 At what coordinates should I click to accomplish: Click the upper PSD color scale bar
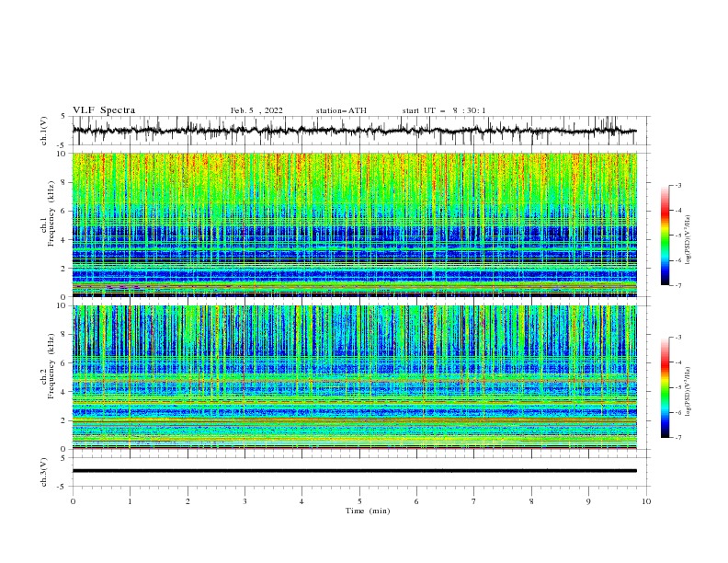click(665, 236)
